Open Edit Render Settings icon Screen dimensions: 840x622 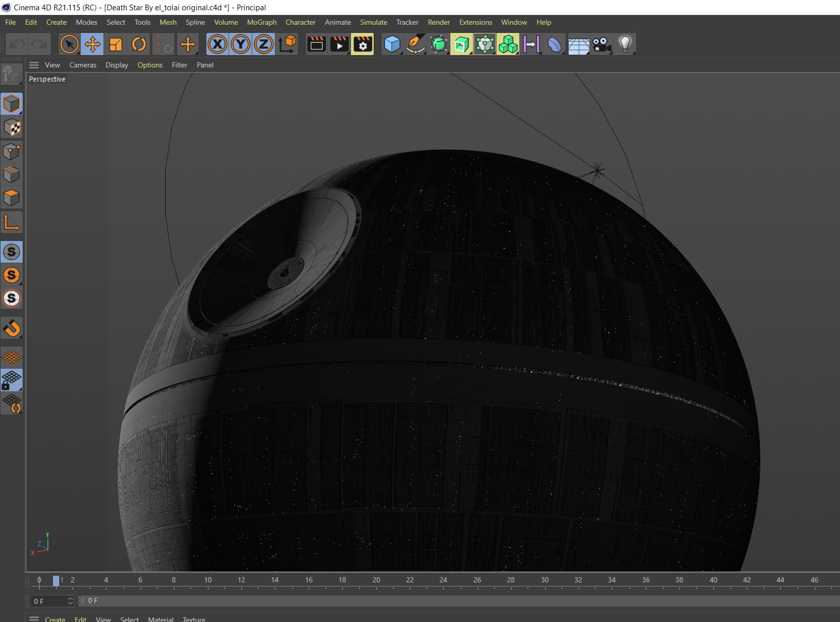point(363,44)
